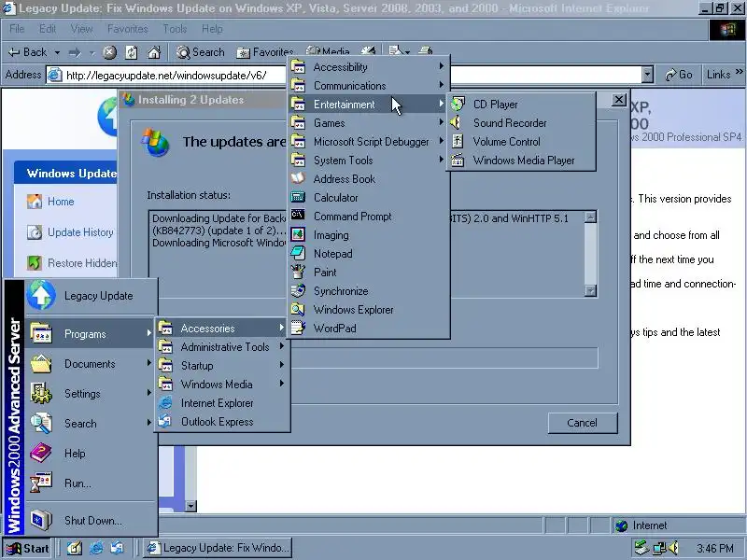Click Legacy Update taskbar button
Image resolution: width=747 pixels, height=560 pixels.
pos(218,548)
